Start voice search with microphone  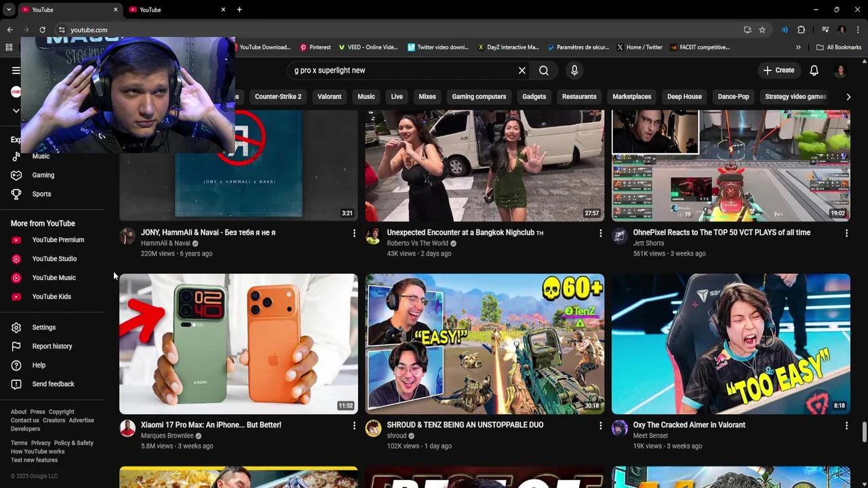click(x=574, y=70)
